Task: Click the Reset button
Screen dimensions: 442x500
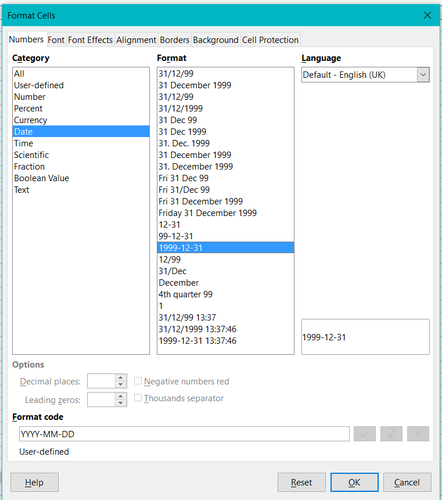Action: 301,482
